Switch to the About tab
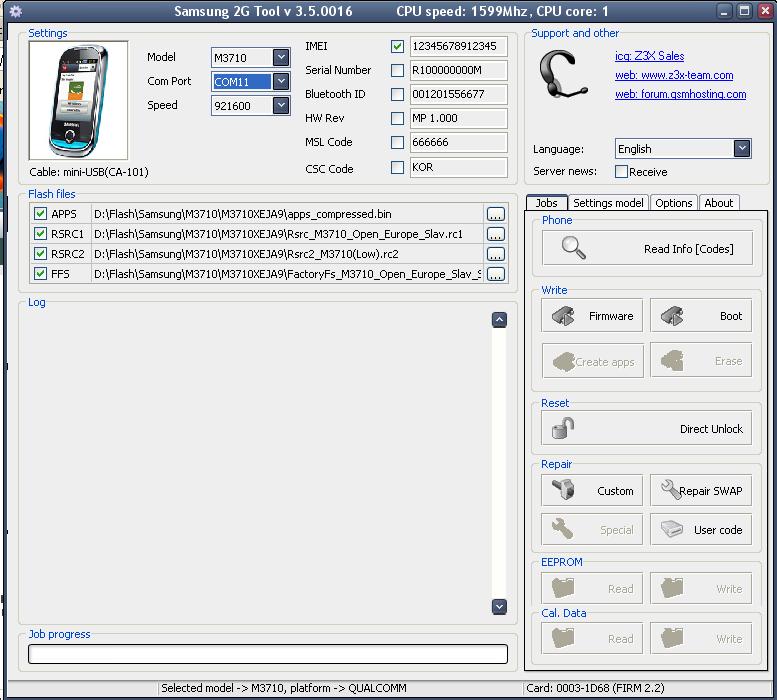The height and width of the screenshot is (700, 777). click(x=719, y=203)
